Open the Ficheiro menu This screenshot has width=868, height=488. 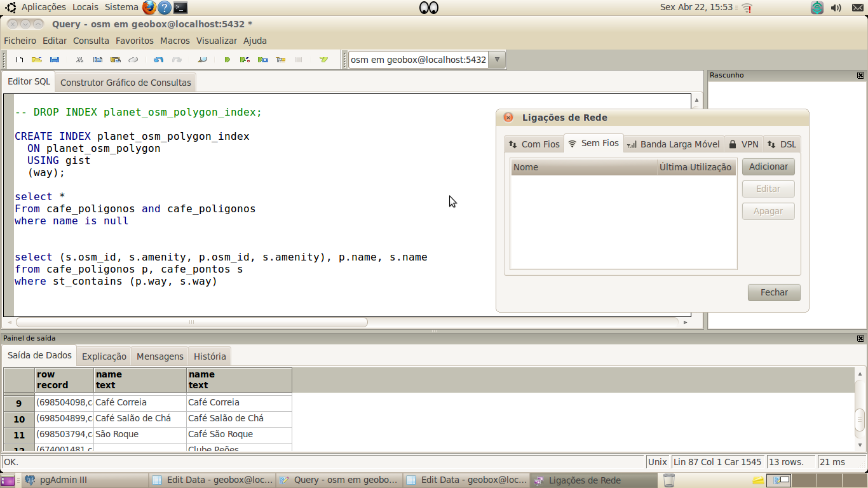click(x=20, y=41)
